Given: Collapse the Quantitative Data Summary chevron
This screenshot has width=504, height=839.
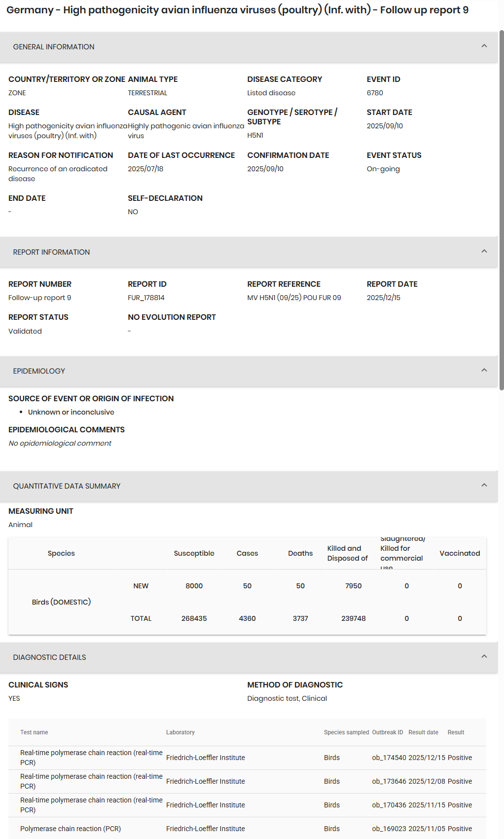Looking at the screenshot, I should (484, 485).
